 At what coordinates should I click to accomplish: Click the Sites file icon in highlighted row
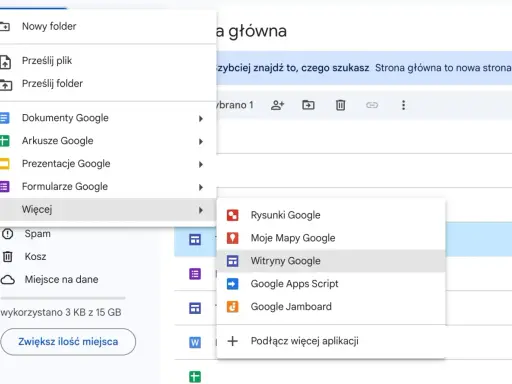pyautogui.click(x=195, y=239)
